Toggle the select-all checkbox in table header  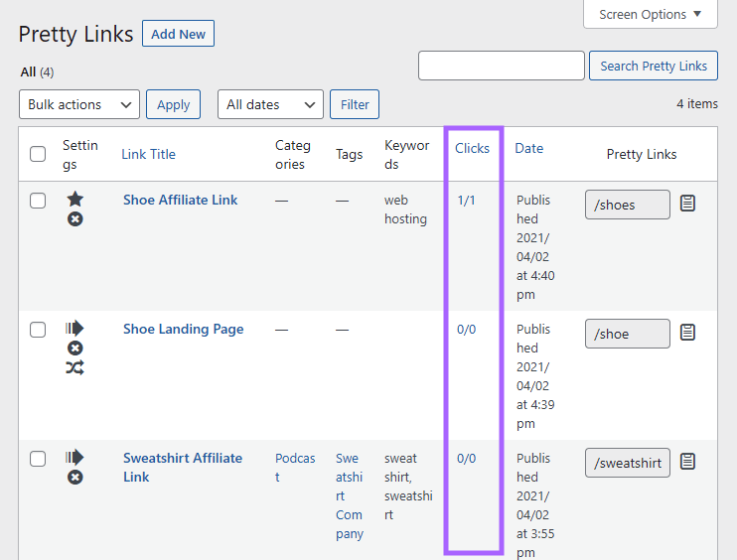point(38,154)
